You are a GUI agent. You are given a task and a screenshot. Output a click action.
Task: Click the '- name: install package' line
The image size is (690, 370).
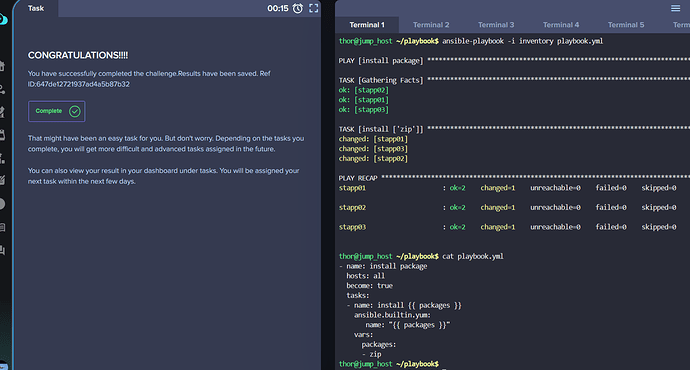(383, 266)
